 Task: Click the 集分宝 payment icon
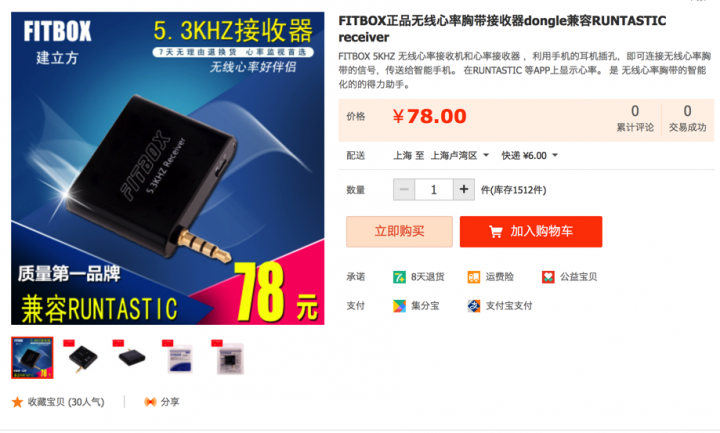[399, 306]
